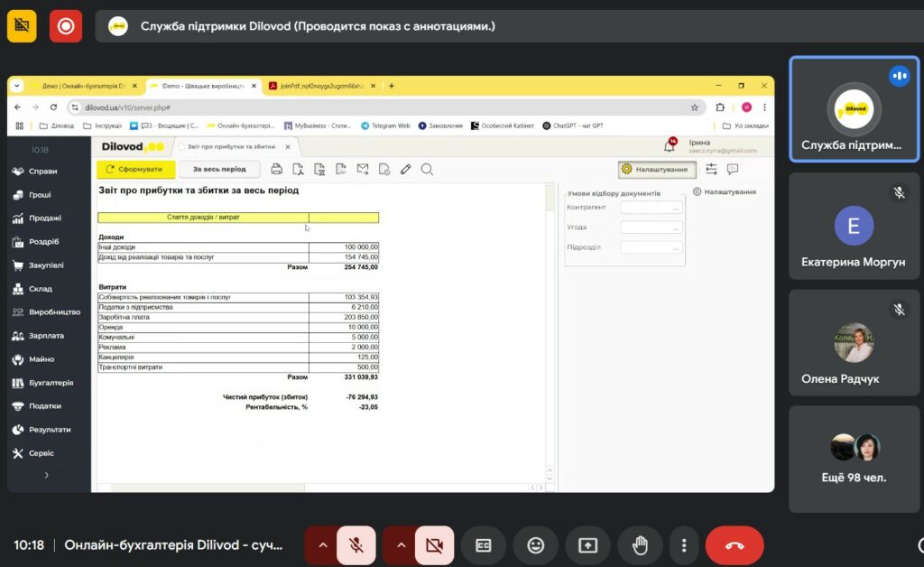Open the Ещё 98 чел. participants tile

854,459
